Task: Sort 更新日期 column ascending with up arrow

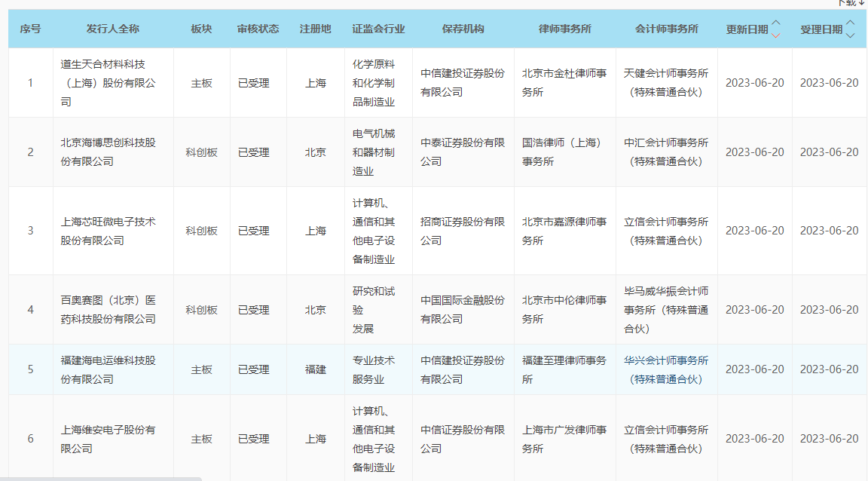Action: 776,23
